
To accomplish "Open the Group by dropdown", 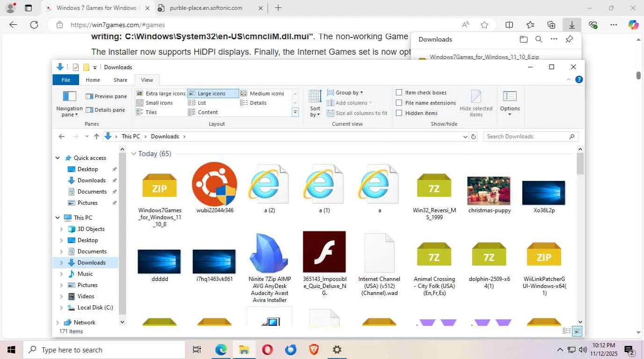I will tap(345, 93).
